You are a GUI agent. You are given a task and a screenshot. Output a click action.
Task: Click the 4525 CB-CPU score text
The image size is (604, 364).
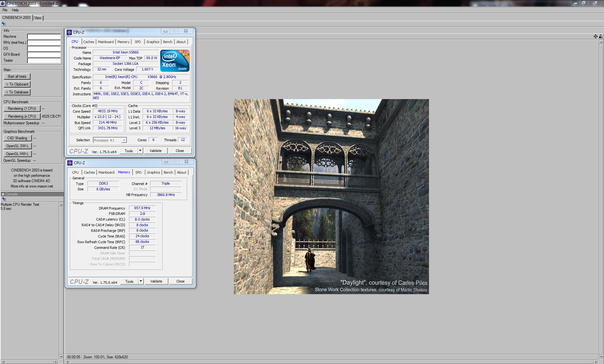51,116
